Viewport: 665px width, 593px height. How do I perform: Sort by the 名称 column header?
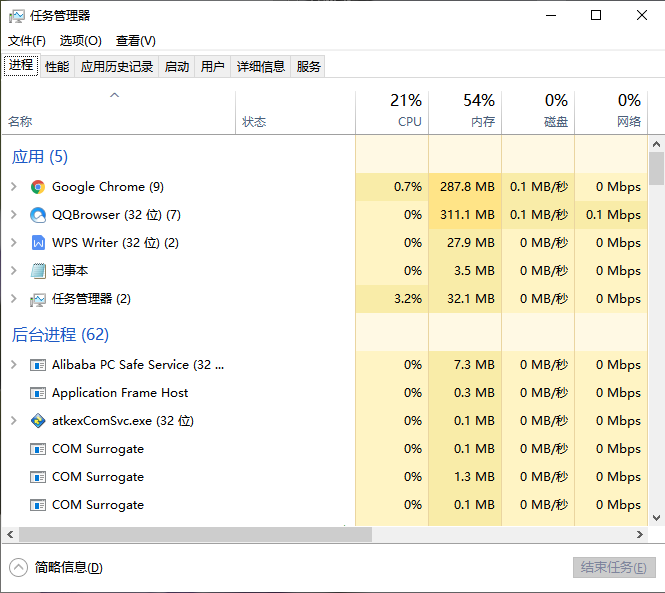(119, 113)
